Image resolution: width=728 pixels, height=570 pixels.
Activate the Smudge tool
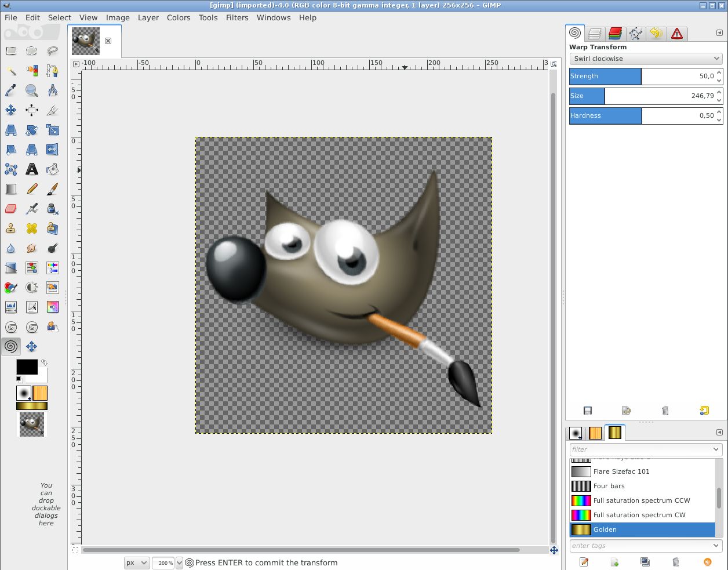point(32,247)
